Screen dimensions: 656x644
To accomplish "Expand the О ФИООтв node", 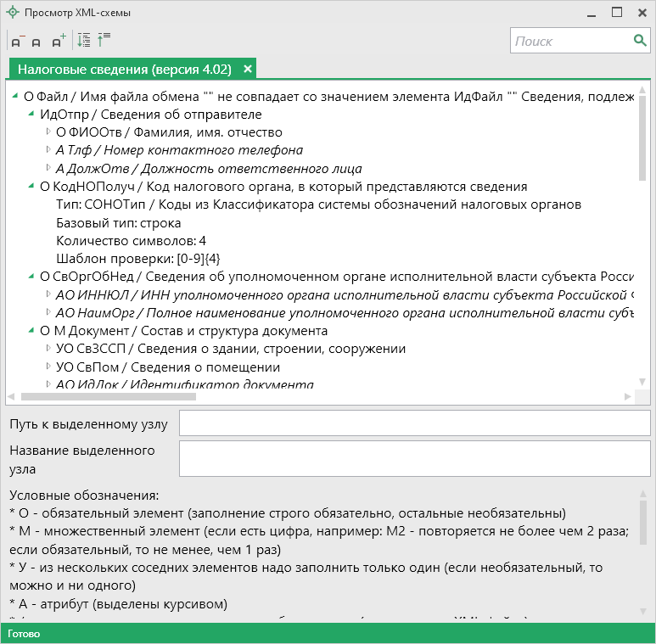I will [x=48, y=132].
